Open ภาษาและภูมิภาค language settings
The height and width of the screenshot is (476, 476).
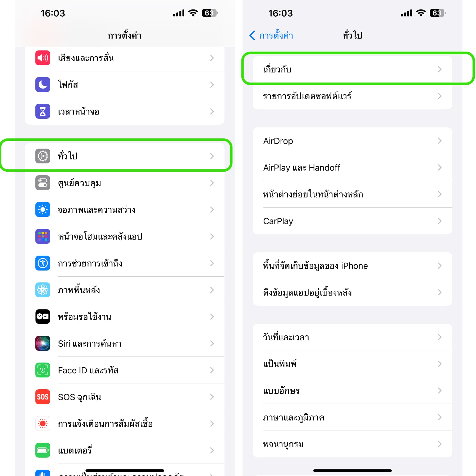(352, 417)
